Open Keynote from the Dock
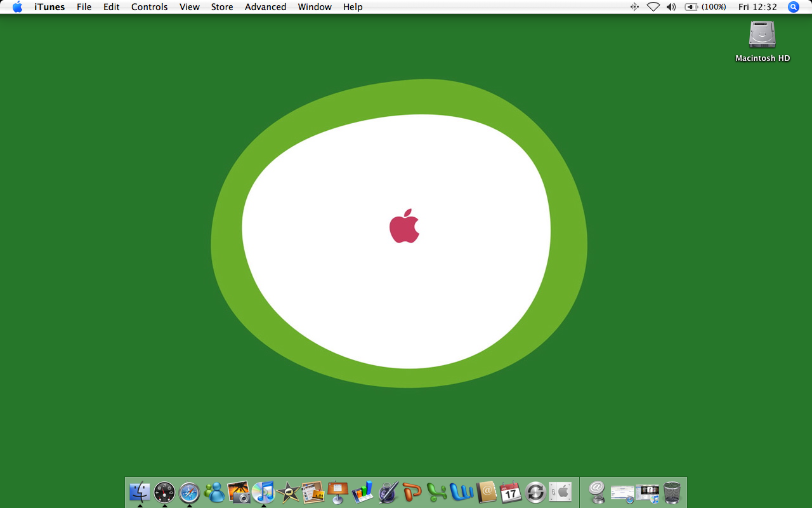 (337, 492)
